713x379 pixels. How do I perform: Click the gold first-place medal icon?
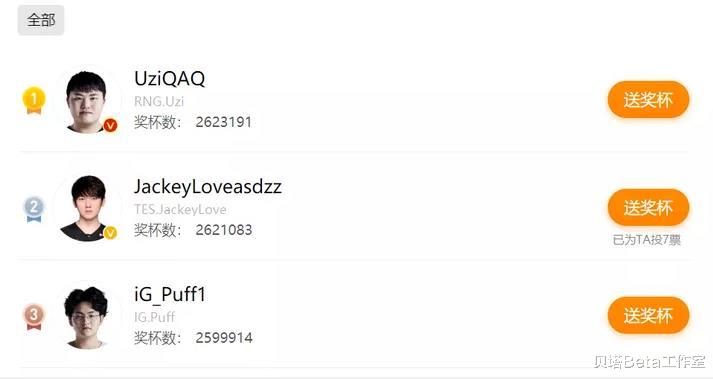point(34,100)
